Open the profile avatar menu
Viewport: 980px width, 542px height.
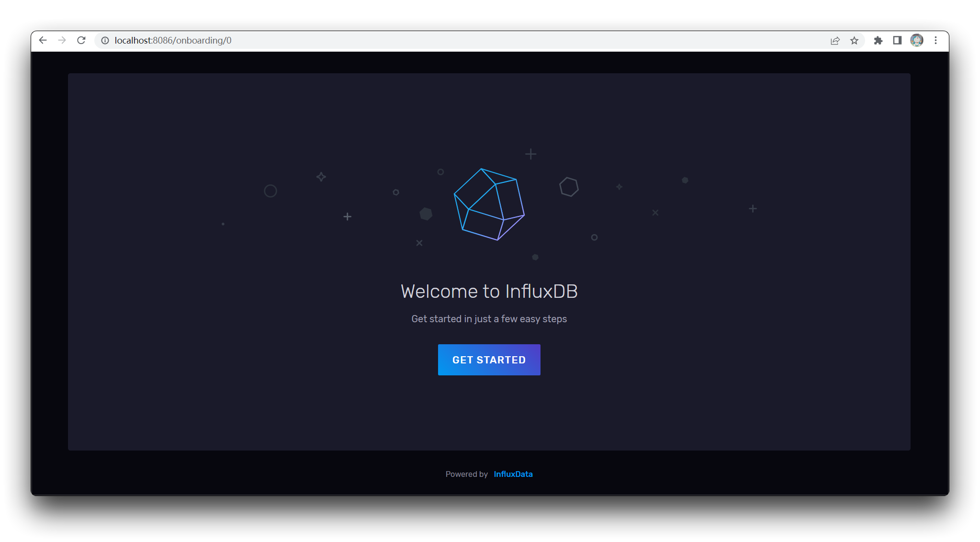point(917,41)
